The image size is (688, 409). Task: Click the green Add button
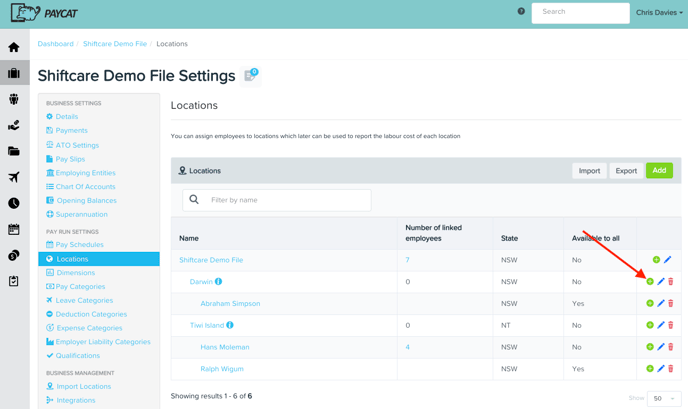(x=659, y=170)
